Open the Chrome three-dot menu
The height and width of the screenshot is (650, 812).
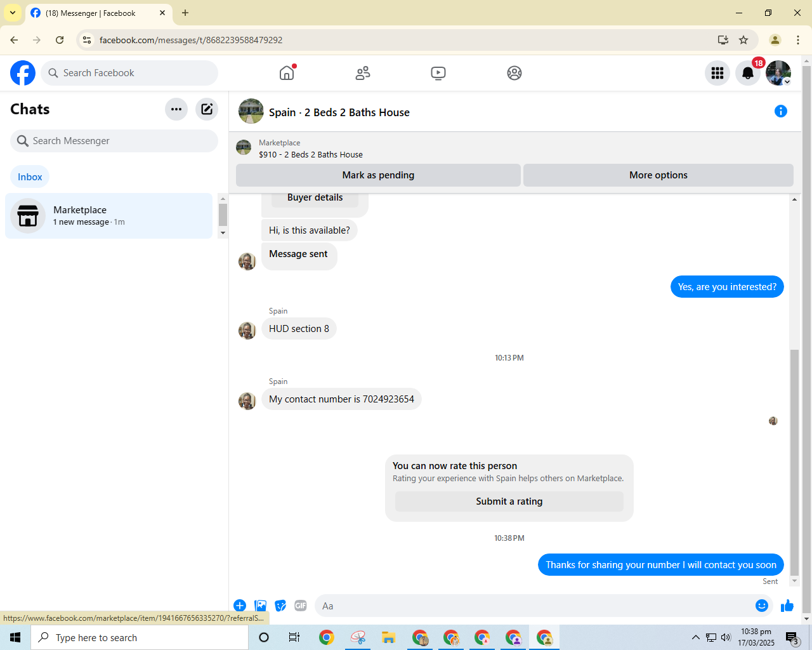[x=798, y=40]
